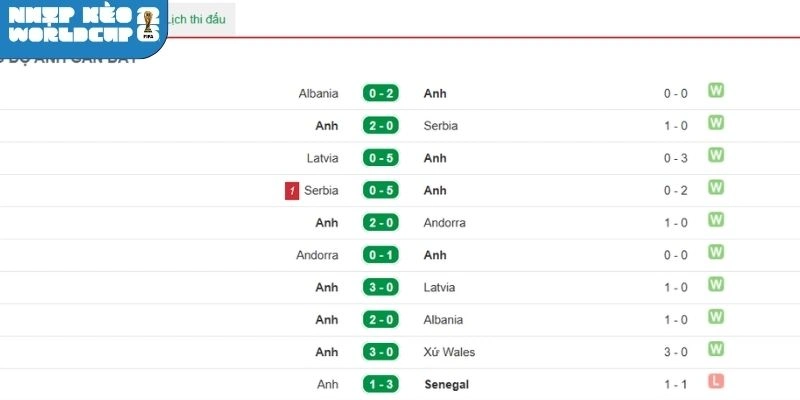
Task: Click the 0 - 1 score for Andorra match
Action: tap(380, 255)
